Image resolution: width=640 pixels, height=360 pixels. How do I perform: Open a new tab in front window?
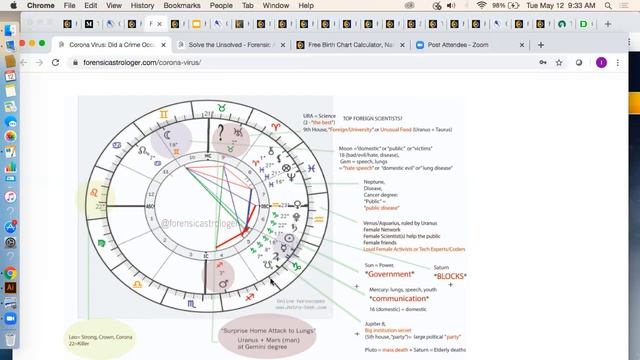[x=541, y=45]
